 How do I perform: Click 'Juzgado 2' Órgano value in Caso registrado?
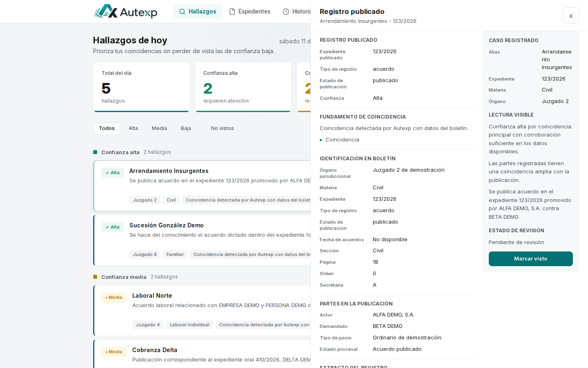pos(555,101)
